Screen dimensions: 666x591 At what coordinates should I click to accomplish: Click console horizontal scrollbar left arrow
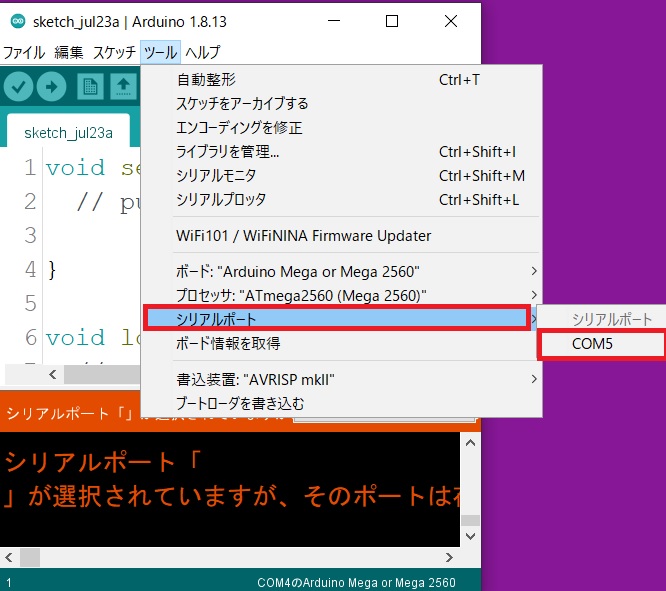click(x=8, y=557)
